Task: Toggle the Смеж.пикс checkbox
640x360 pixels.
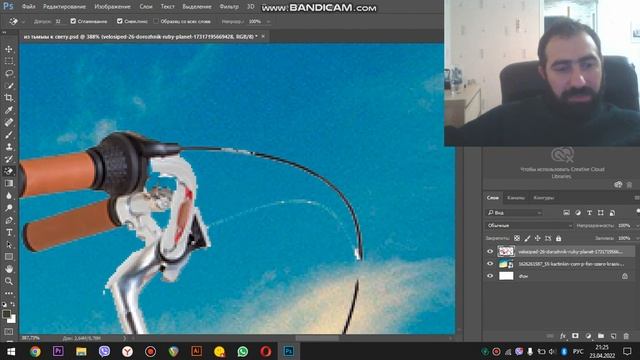Action: 120,21
